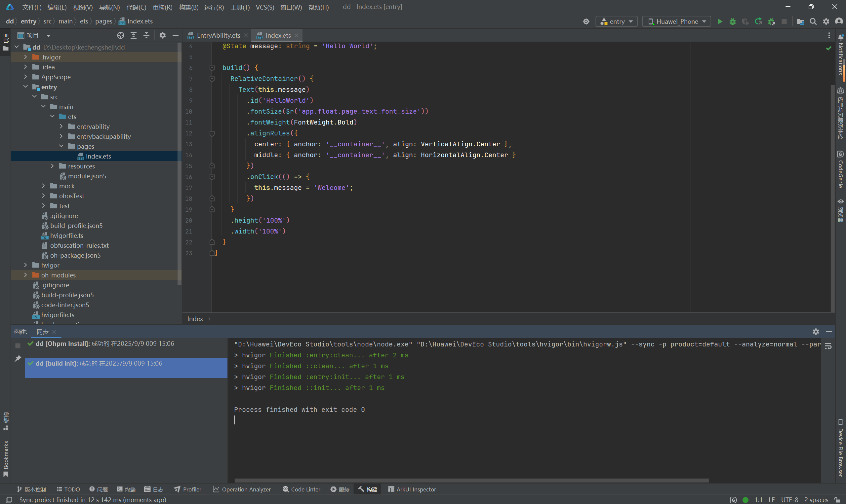Expand the oh_modules folder

pyautogui.click(x=25, y=275)
